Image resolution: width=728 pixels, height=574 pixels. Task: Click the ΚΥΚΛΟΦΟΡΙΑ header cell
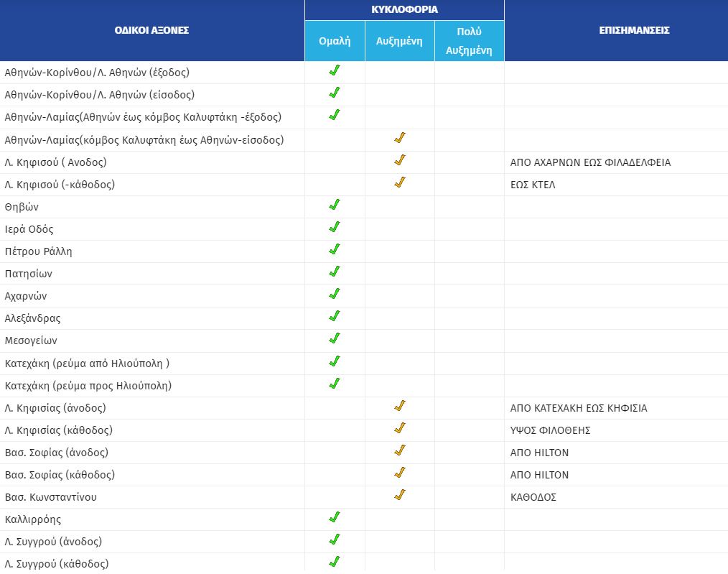tap(404, 10)
